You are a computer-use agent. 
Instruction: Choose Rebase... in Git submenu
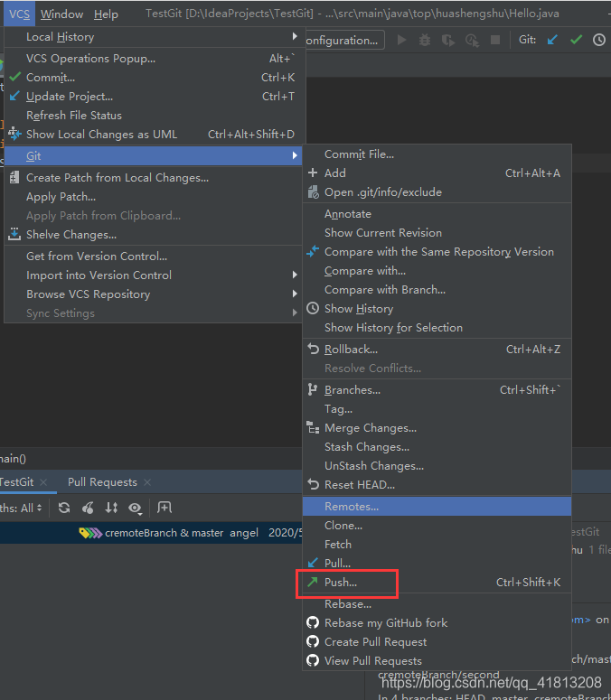pos(437,604)
